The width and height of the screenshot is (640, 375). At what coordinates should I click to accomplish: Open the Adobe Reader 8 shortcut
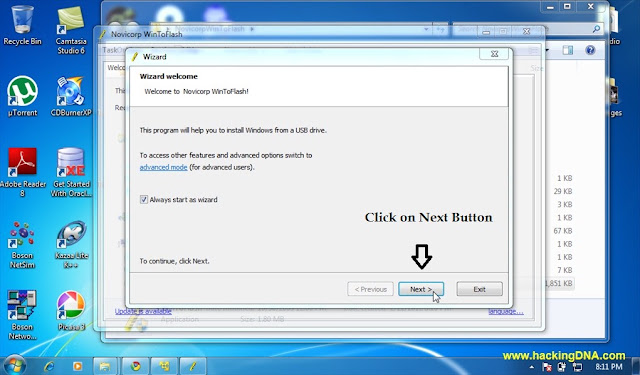pos(22,172)
